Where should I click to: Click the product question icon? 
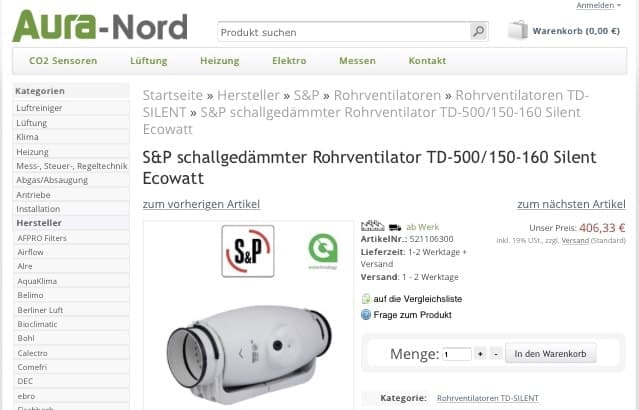(x=366, y=315)
